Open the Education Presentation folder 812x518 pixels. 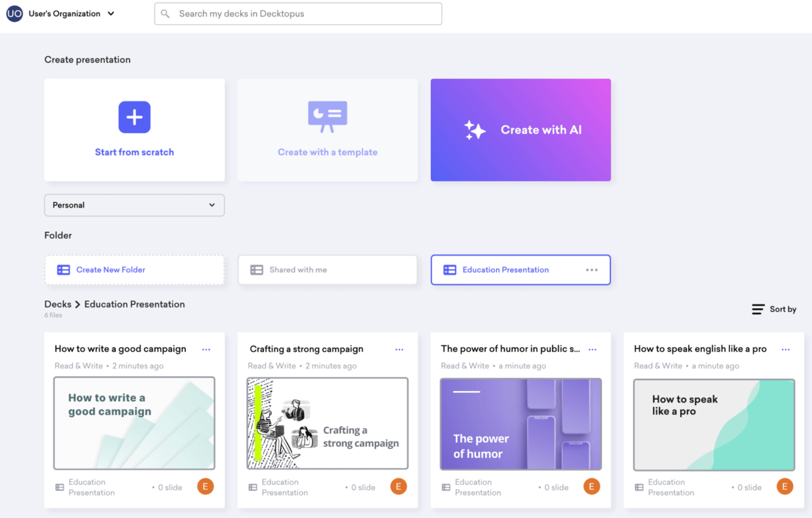[521, 270]
